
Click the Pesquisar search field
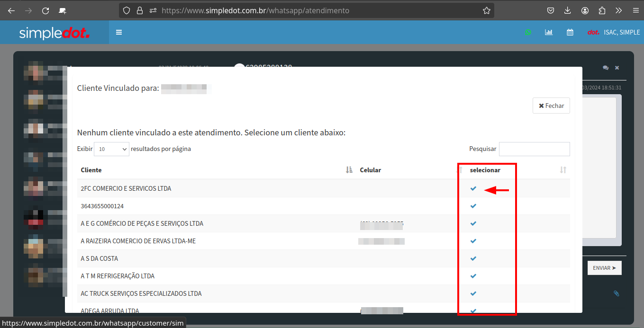click(x=534, y=149)
